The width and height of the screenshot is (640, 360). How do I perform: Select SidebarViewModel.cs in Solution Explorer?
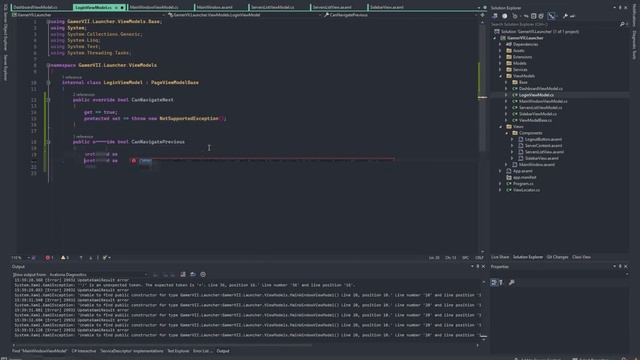point(538,114)
